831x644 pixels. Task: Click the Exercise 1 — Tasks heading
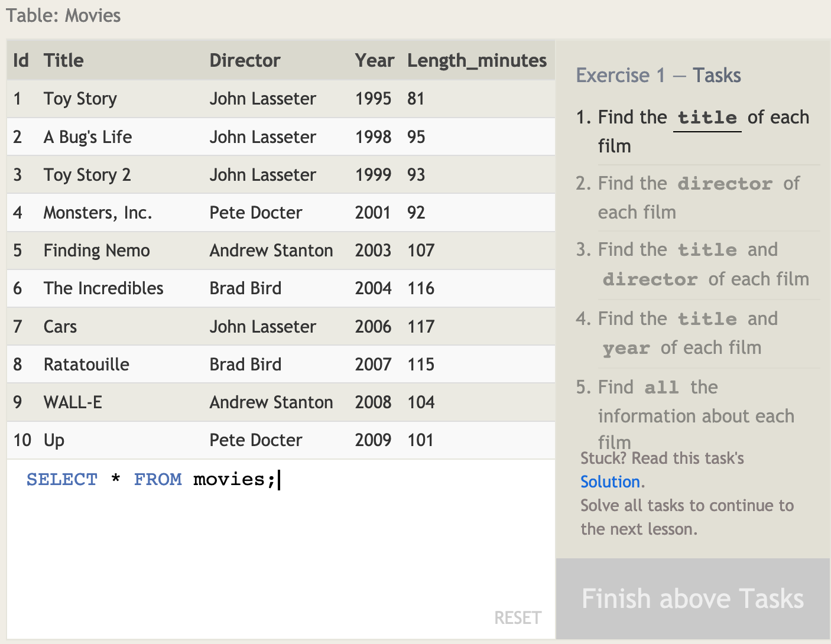pos(658,76)
